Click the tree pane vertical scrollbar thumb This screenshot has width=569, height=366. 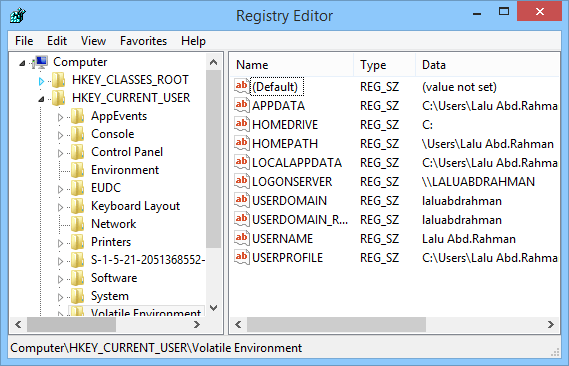coord(214,159)
